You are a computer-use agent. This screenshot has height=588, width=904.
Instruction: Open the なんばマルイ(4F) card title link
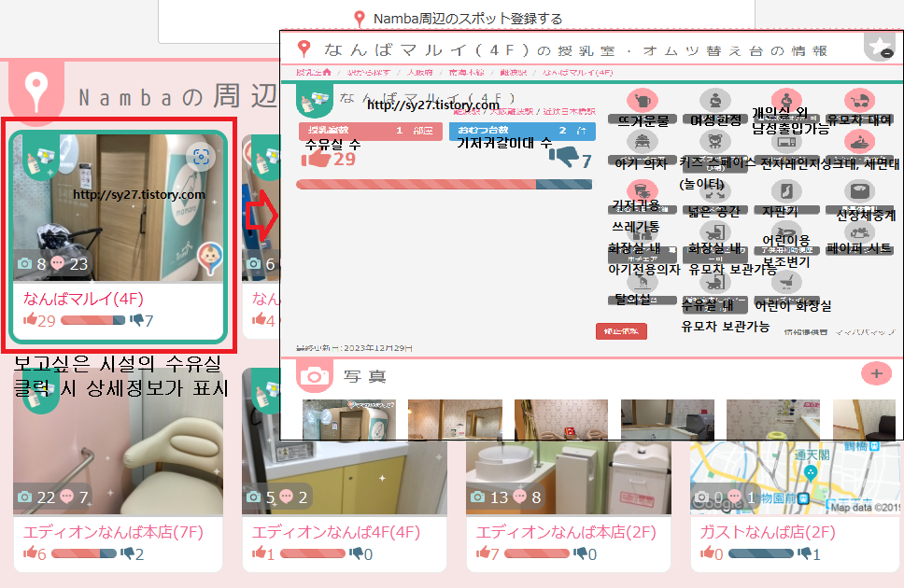point(83,299)
